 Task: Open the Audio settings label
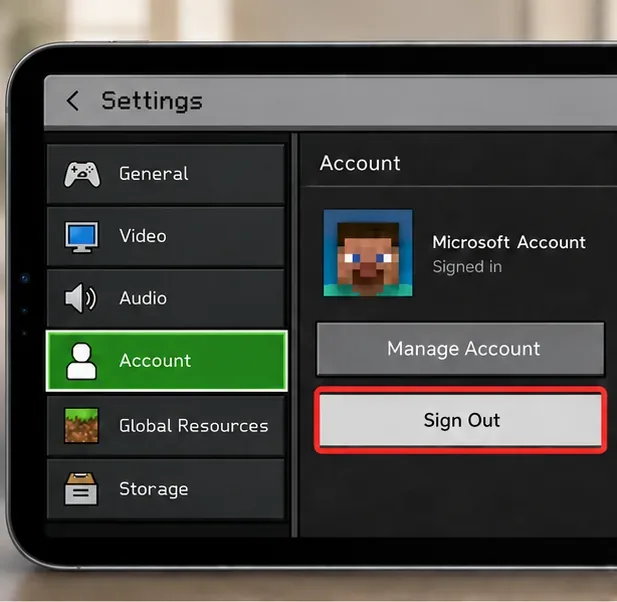coord(143,298)
